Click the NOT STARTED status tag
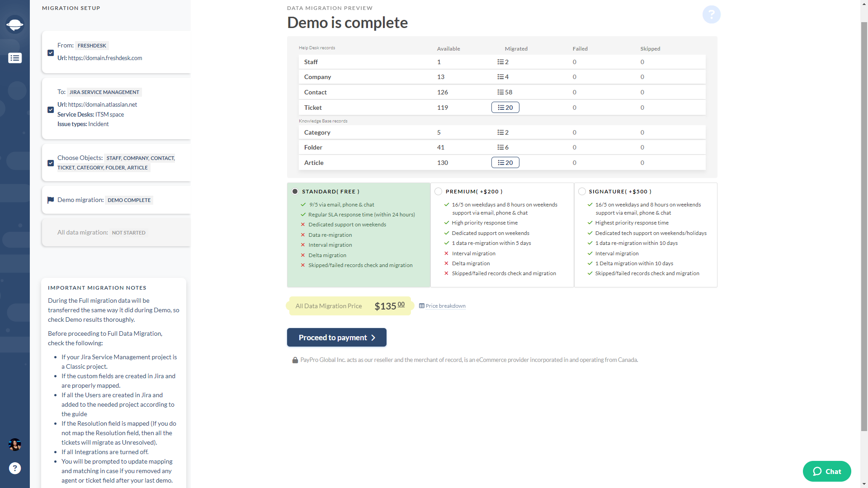The image size is (868, 488). [129, 233]
